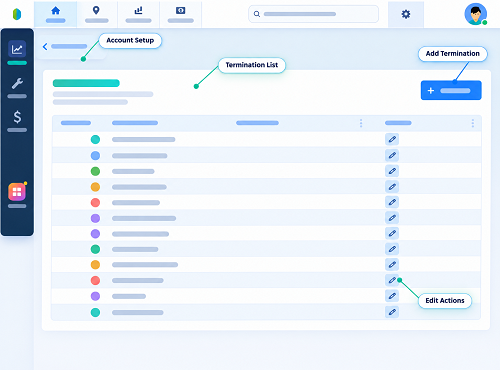Viewport: 500px width, 370px height.
Task: Click pencil edit icon in sixth table row
Action: [392, 218]
